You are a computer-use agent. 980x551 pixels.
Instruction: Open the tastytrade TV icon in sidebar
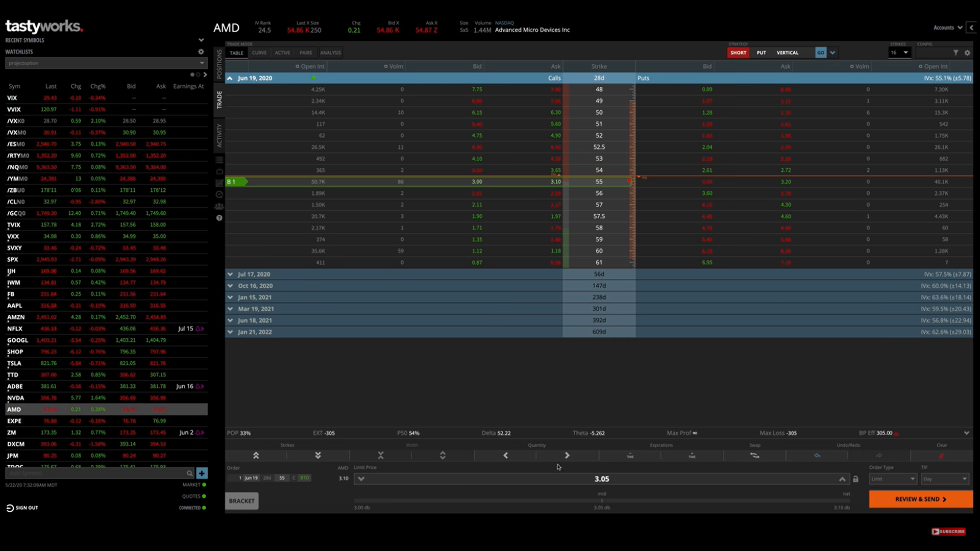[219, 171]
